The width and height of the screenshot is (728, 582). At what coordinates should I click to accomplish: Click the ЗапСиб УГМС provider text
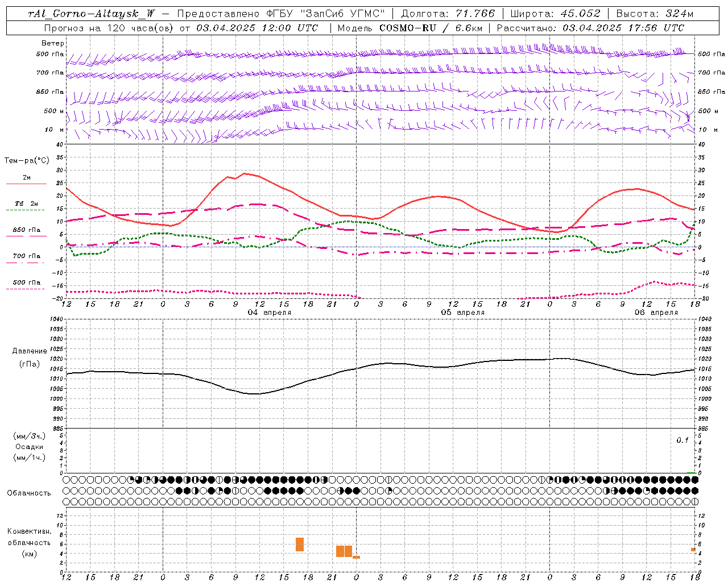pyautogui.click(x=343, y=14)
